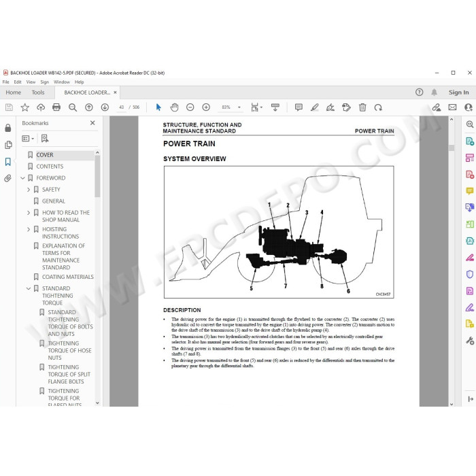Open Page Thumbnails panel

(8, 145)
